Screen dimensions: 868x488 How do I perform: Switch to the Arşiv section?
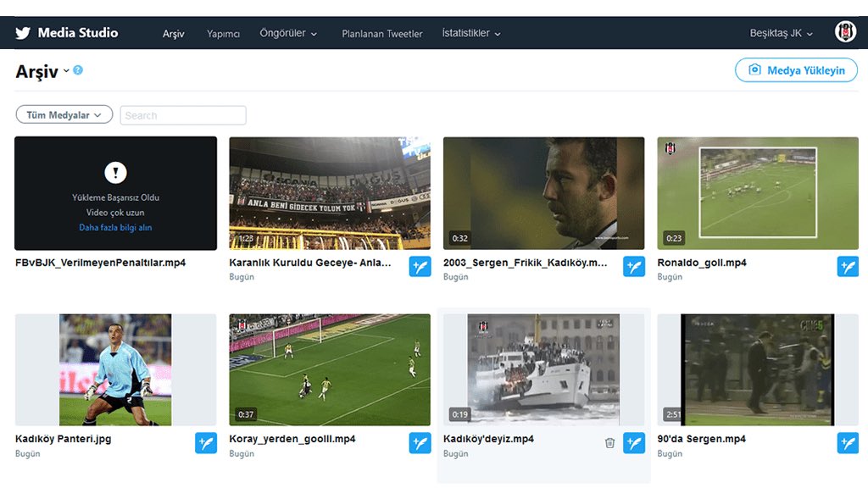pyautogui.click(x=173, y=35)
